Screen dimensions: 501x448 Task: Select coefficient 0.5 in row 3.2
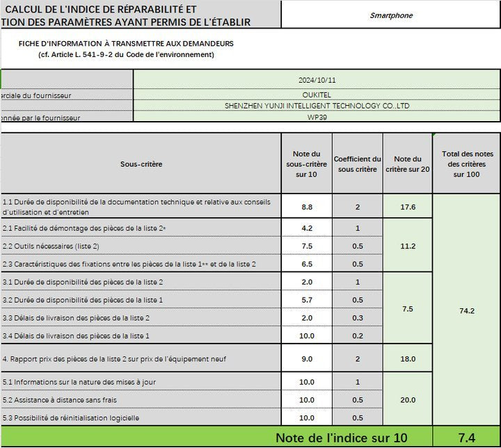357,300
